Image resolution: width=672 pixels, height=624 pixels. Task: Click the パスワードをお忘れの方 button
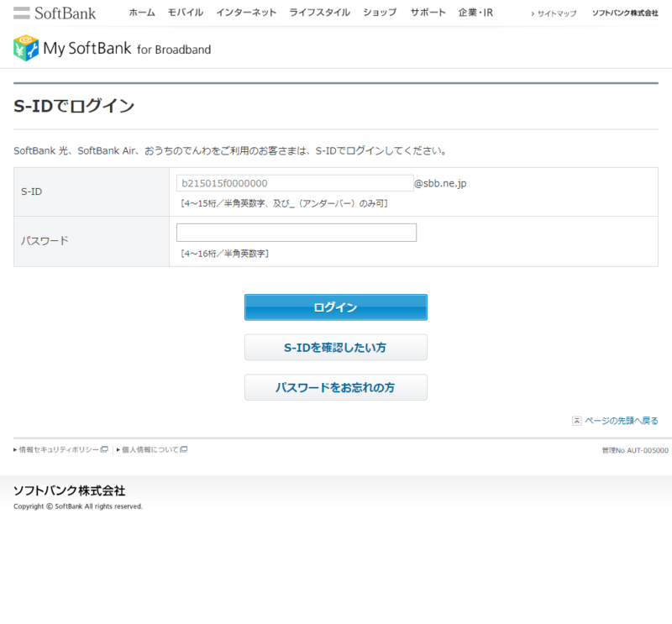coord(335,387)
